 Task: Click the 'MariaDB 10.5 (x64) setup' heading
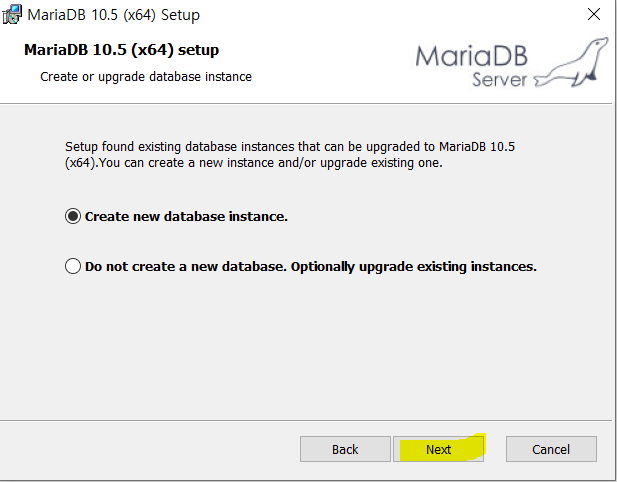coord(122,50)
